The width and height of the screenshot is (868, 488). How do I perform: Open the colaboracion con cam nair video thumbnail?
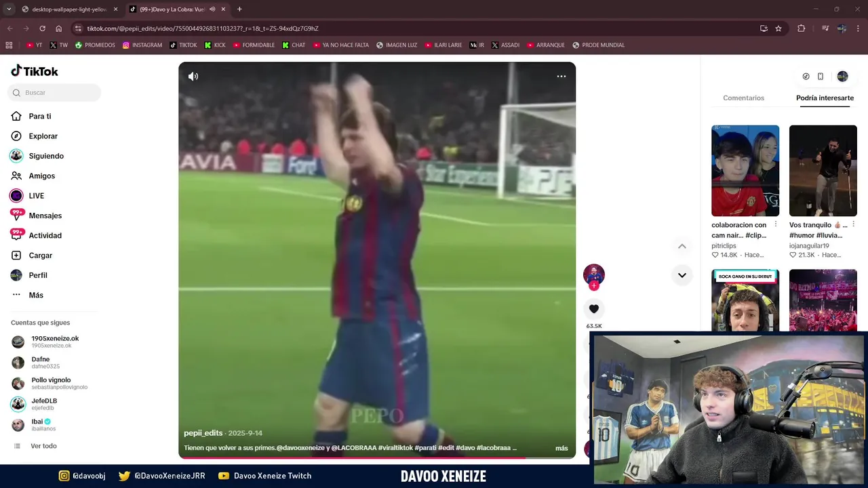point(745,171)
